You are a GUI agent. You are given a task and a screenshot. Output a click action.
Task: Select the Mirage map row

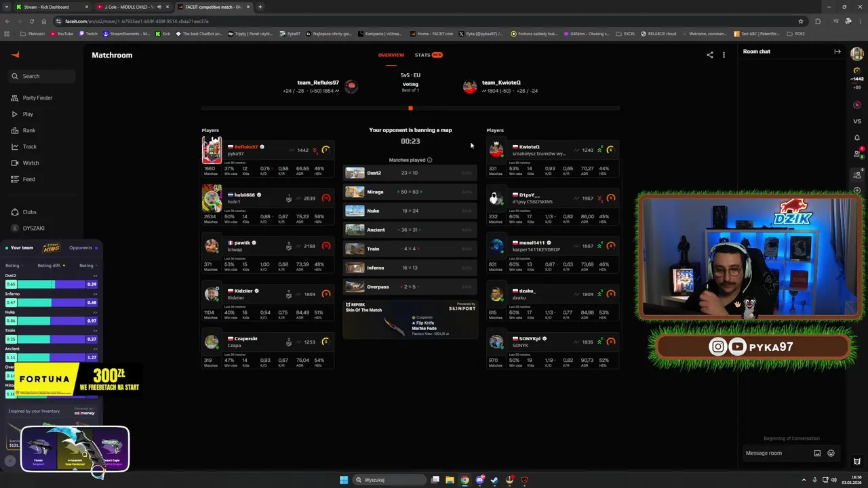coord(410,192)
